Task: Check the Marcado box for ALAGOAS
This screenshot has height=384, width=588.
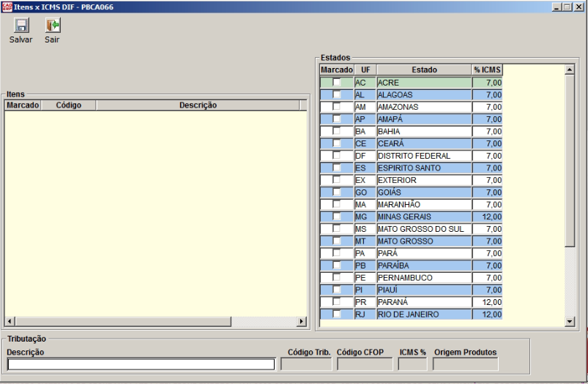Action: pos(336,94)
